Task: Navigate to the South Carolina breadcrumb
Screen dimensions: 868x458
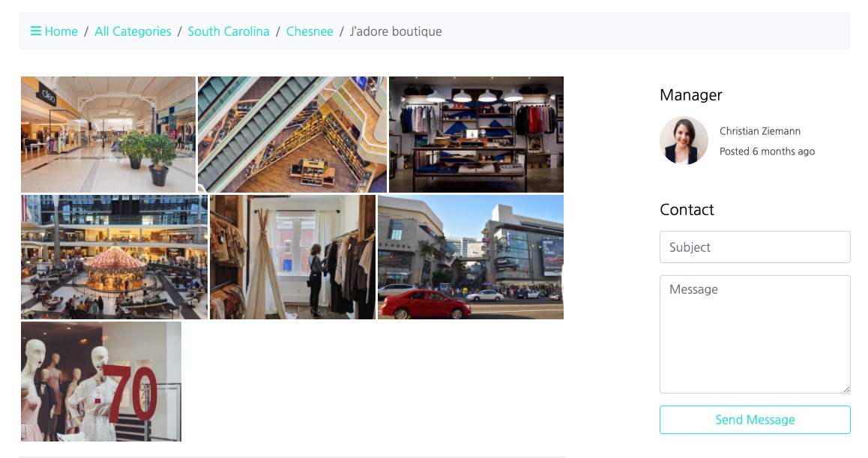Action: click(229, 31)
